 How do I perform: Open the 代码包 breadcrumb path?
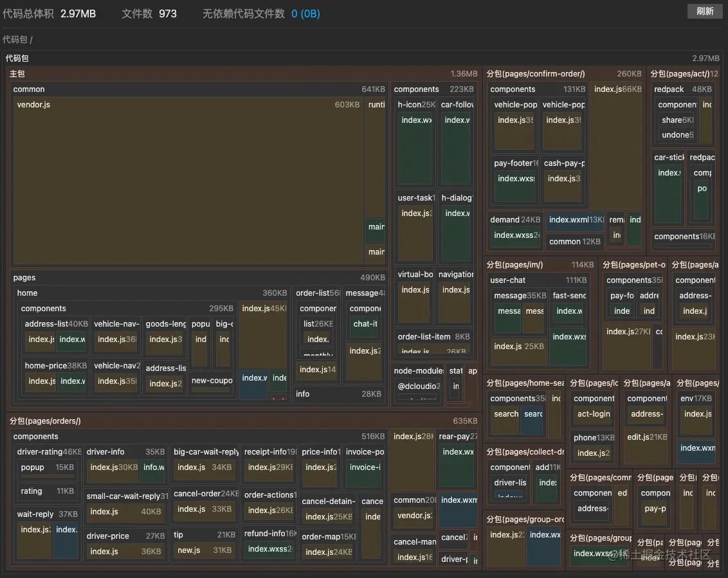pos(15,39)
